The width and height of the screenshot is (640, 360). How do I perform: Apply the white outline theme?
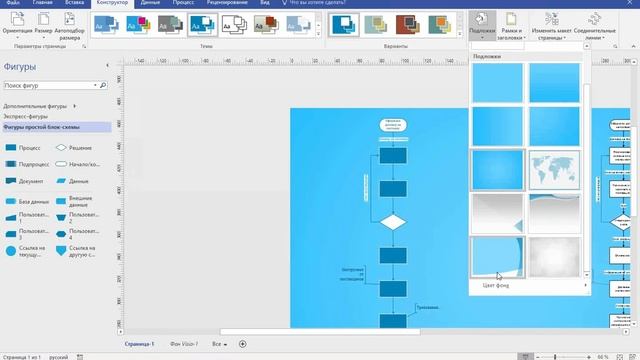click(x=234, y=25)
